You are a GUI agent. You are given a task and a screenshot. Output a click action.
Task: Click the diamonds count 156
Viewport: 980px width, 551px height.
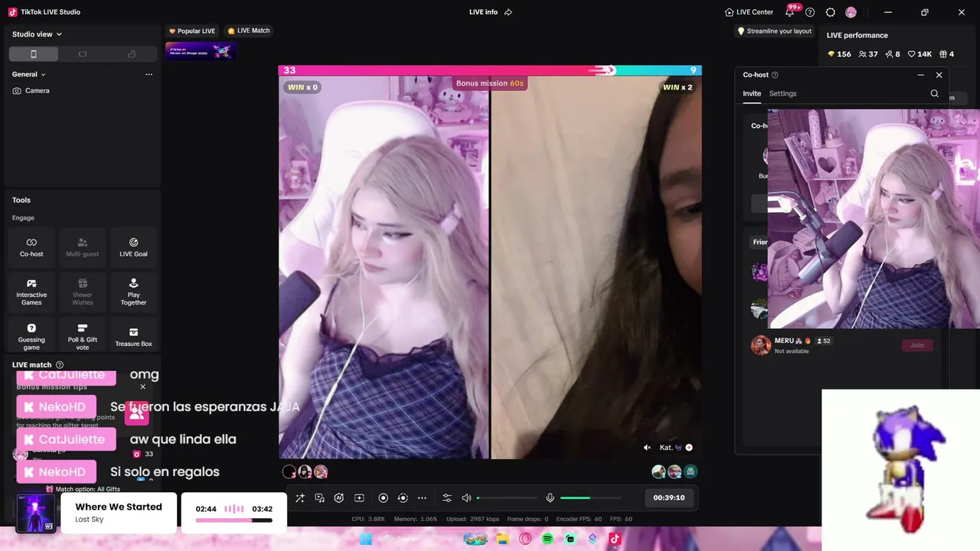tap(840, 54)
